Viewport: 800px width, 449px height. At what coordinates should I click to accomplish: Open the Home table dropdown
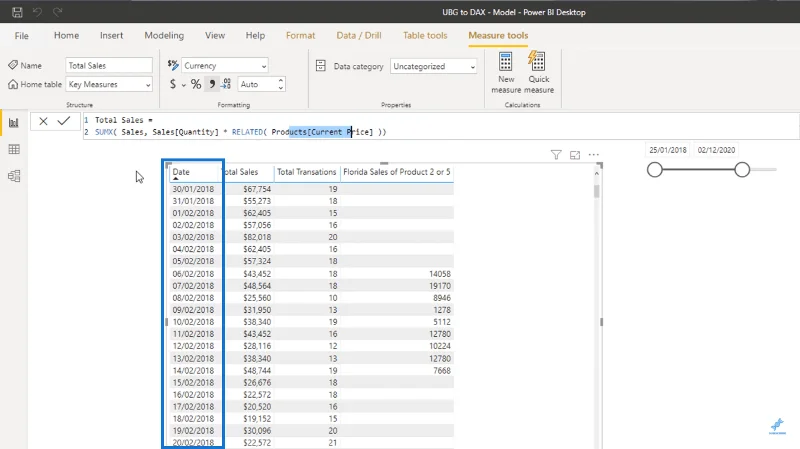click(x=109, y=84)
